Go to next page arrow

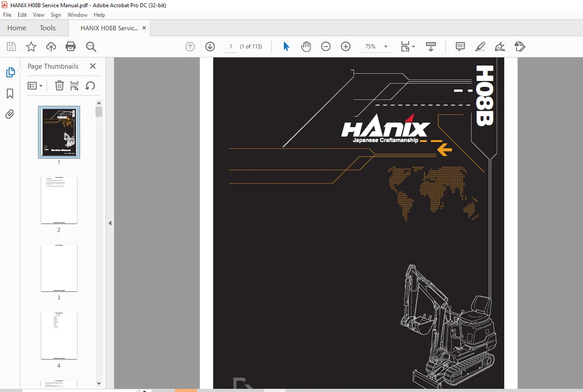tap(210, 47)
